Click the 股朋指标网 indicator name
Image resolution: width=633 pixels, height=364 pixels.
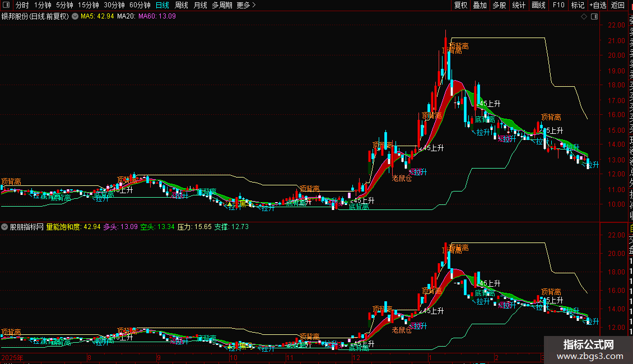[x=27, y=227]
